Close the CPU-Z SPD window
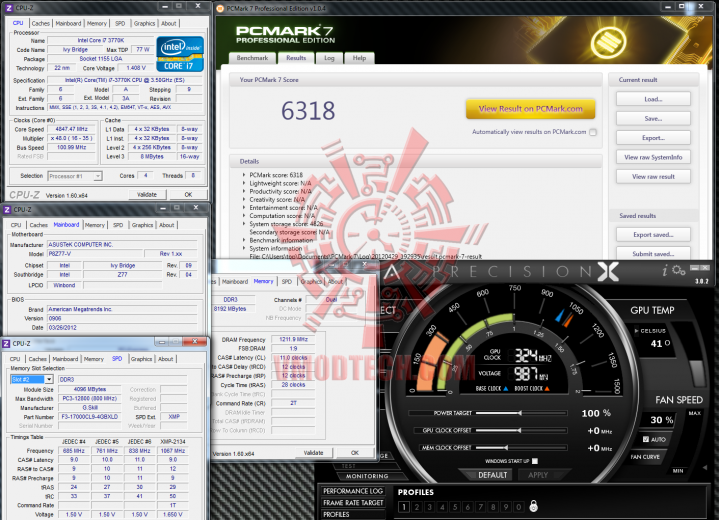719x520 pixels. [x=195, y=342]
